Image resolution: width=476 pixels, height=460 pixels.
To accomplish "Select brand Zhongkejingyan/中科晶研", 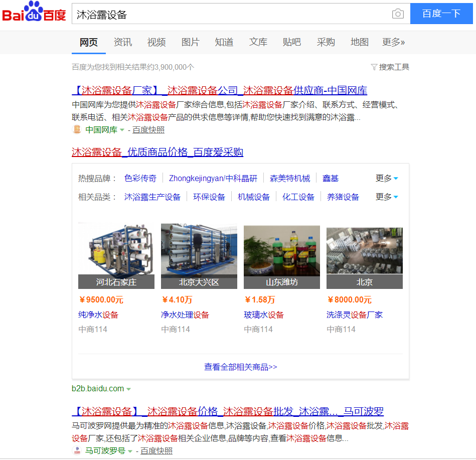I will (213, 178).
